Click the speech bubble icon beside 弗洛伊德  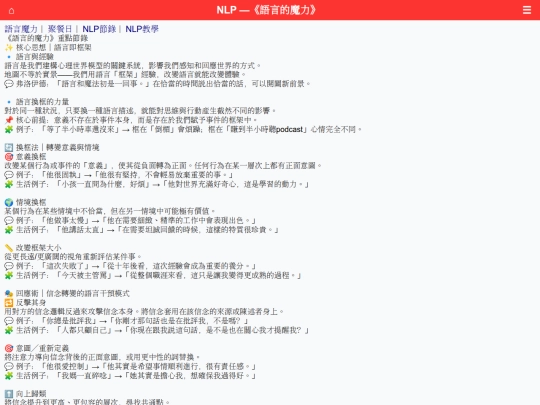tap(9, 84)
